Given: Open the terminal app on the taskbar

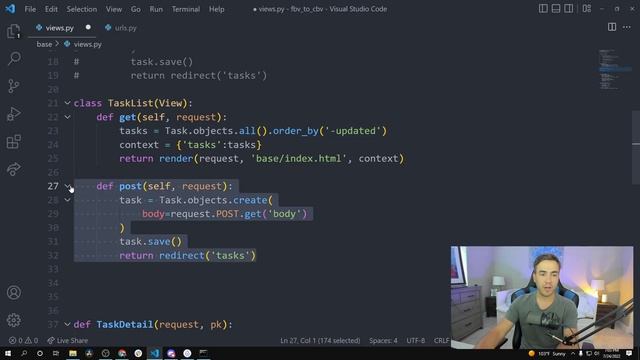Looking at the screenshot, I should [x=203, y=353].
